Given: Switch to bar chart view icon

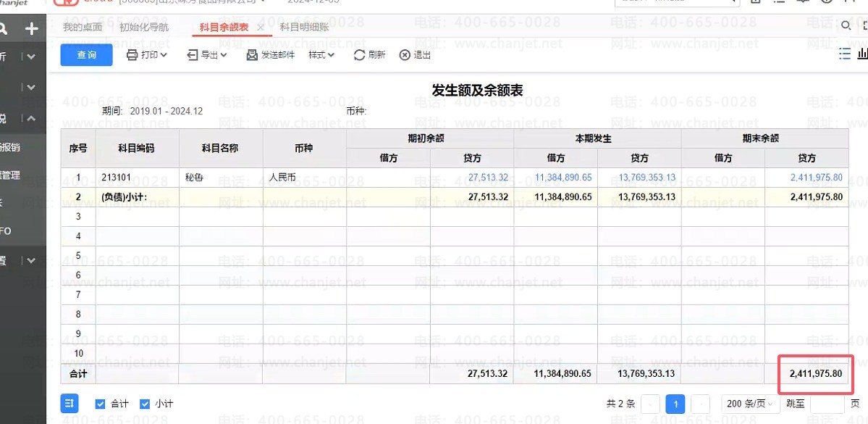Looking at the screenshot, I should click(x=863, y=54).
